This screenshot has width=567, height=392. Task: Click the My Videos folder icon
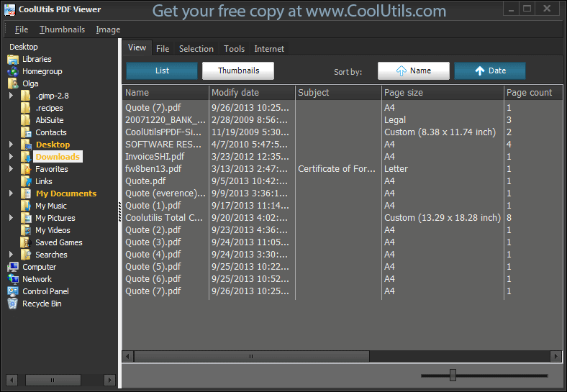tap(26, 230)
